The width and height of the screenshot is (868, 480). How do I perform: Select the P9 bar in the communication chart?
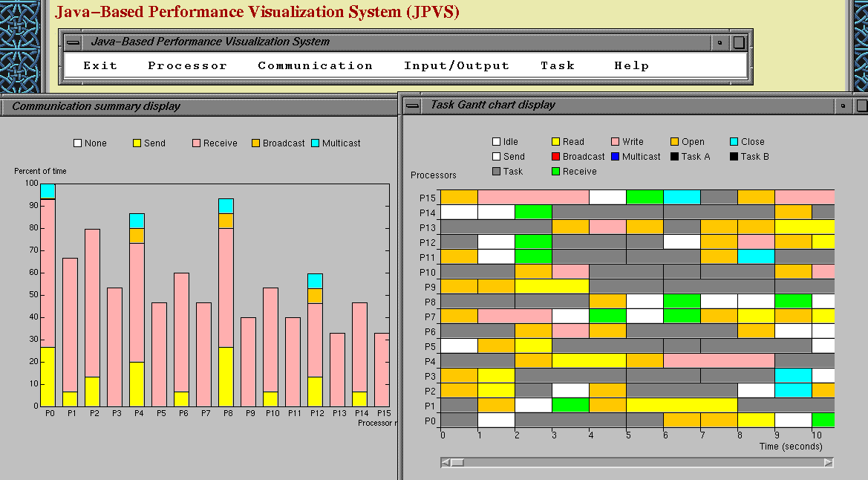click(248, 362)
